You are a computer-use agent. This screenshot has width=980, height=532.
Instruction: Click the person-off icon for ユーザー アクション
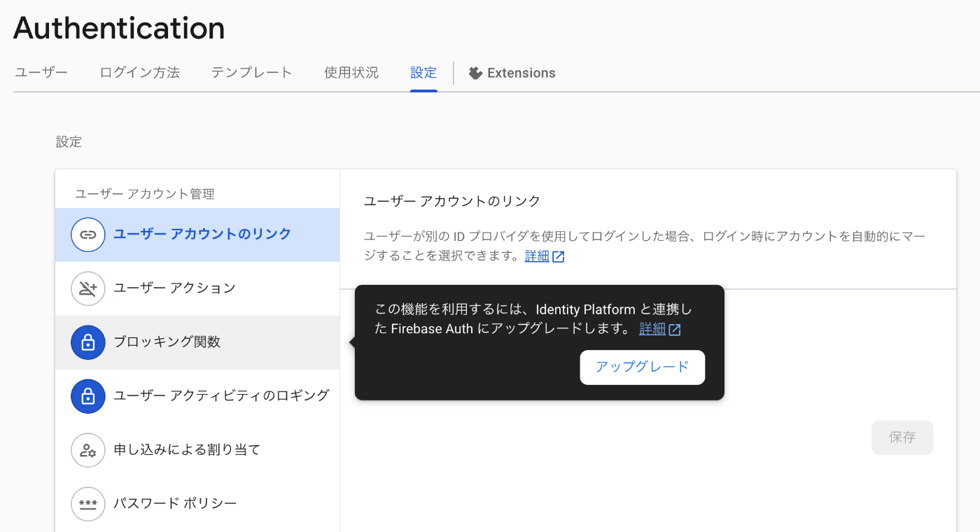pyautogui.click(x=88, y=288)
